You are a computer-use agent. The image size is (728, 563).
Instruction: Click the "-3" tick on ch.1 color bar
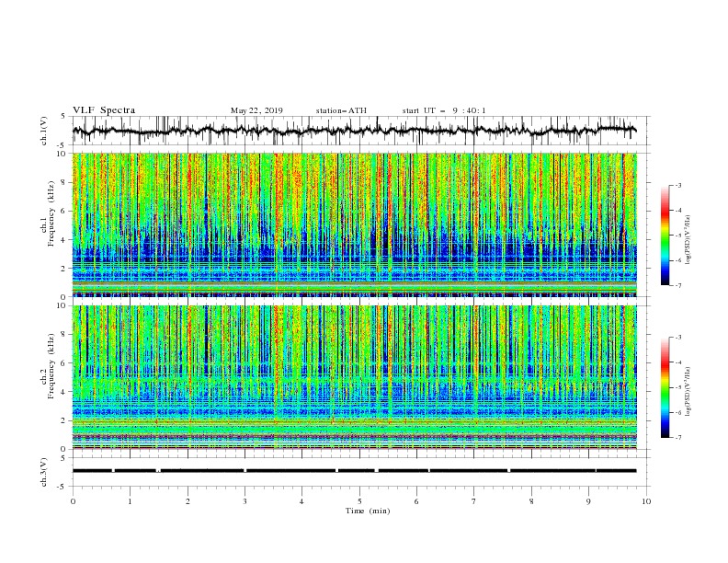coord(677,185)
